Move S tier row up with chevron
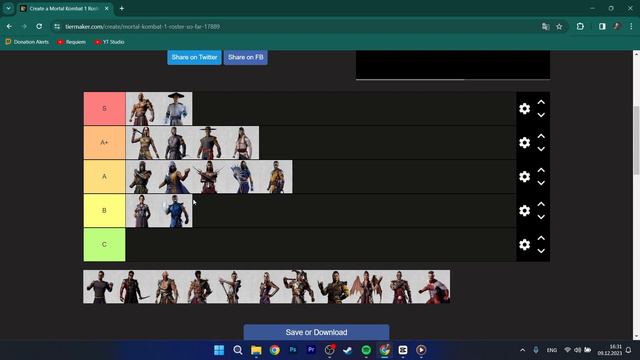Viewport: 640px width, 360px height. point(541,102)
